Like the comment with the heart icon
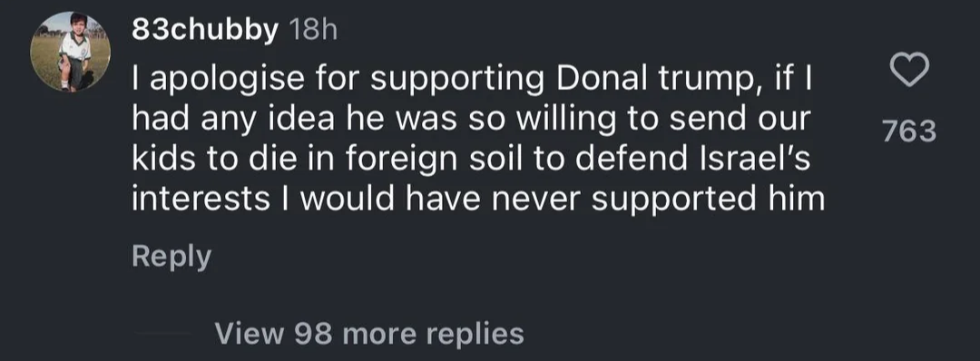Screen dimensions: 980x361 [908, 71]
